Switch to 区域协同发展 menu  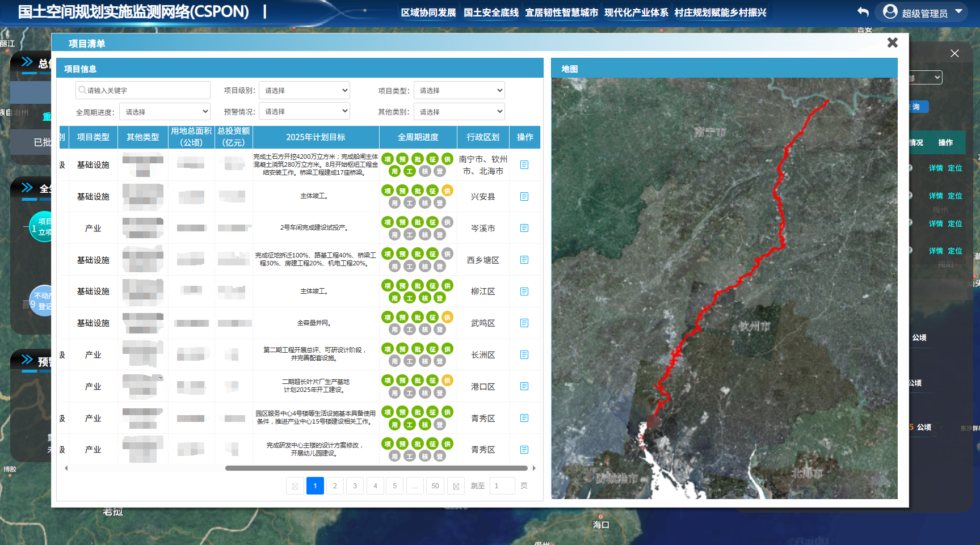pyautogui.click(x=428, y=12)
